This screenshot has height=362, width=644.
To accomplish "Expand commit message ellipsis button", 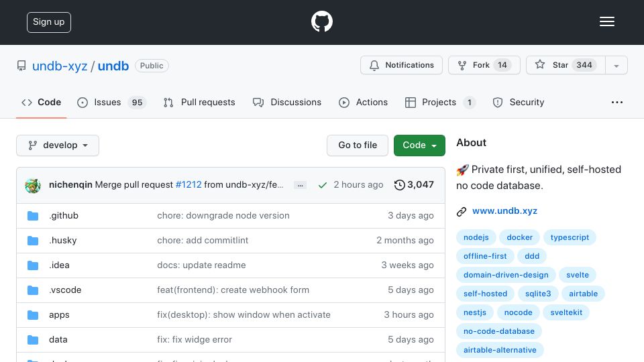I will 301,185.
